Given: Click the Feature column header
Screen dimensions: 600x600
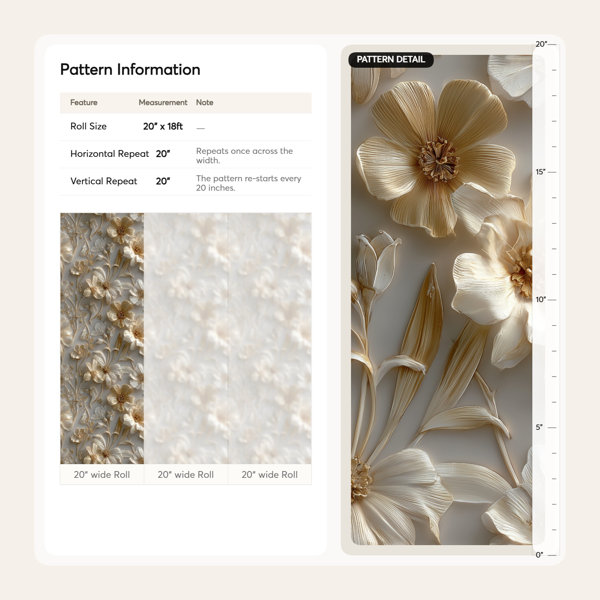Looking at the screenshot, I should pyautogui.click(x=84, y=103).
